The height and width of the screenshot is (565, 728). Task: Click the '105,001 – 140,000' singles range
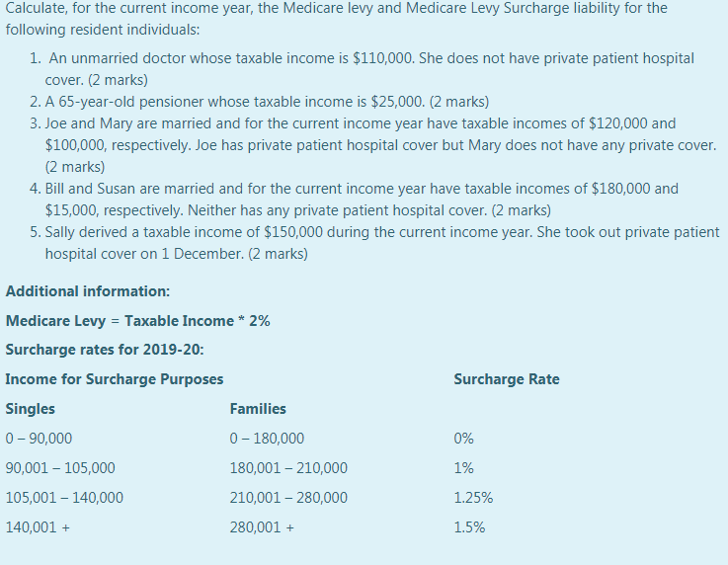pos(64,498)
